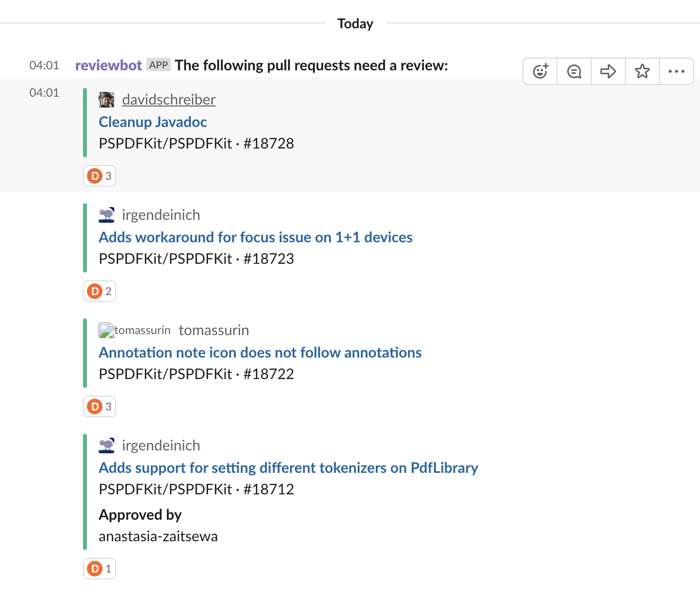Open the annotation note icon pull request
Image resolution: width=700 pixels, height=594 pixels.
click(260, 352)
